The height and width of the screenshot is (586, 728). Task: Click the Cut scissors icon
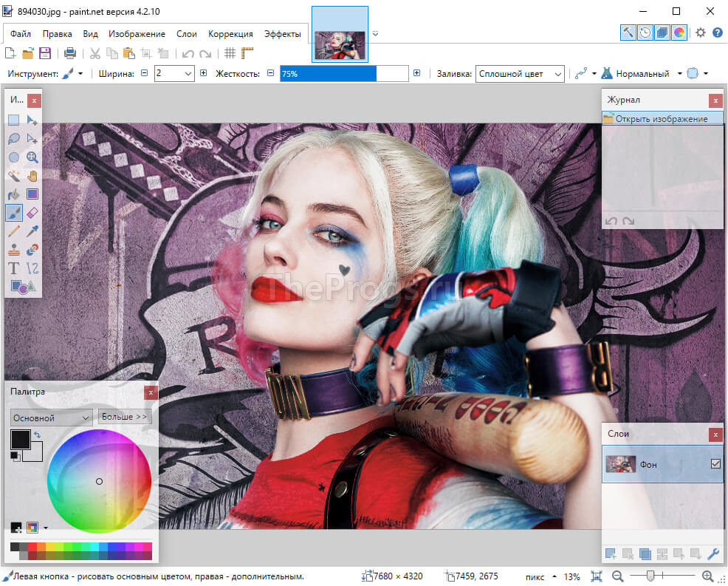pyautogui.click(x=95, y=53)
